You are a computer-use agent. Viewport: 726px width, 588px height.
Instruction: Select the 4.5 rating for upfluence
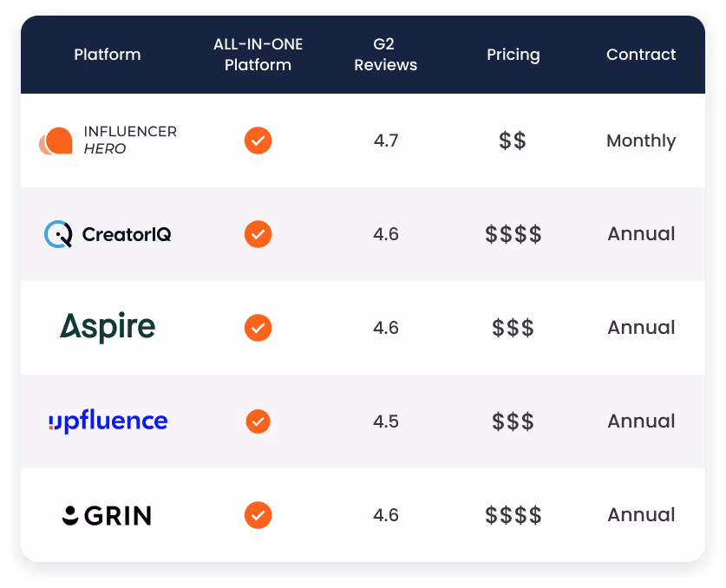pyautogui.click(x=386, y=421)
